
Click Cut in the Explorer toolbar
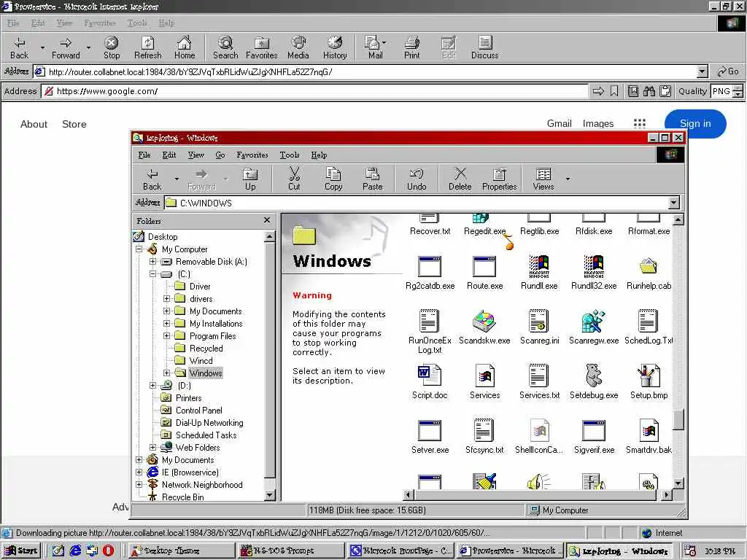[294, 179]
